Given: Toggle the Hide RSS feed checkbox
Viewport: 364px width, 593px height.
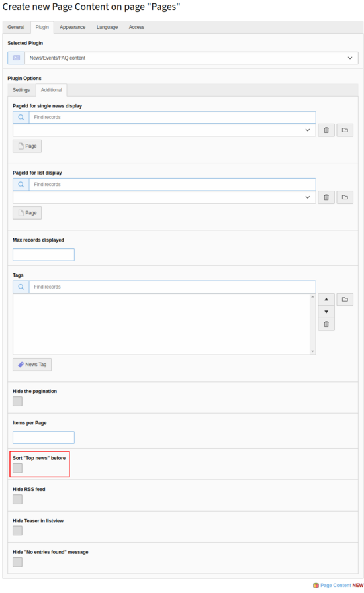Looking at the screenshot, I should [x=17, y=499].
